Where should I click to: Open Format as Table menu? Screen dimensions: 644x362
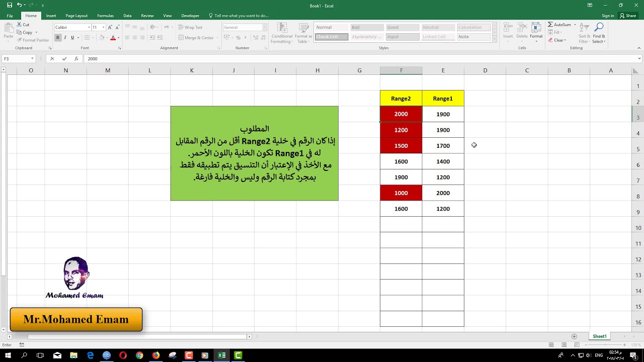point(303,33)
